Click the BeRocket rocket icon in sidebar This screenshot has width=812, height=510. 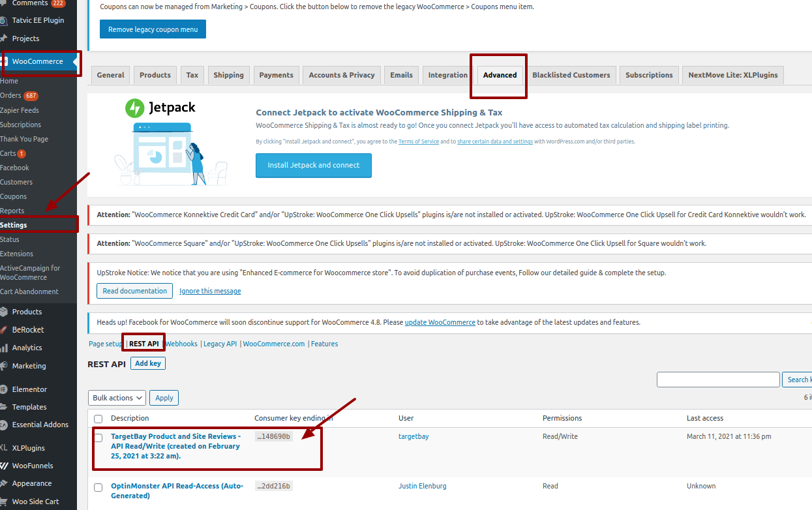[x=3, y=330]
